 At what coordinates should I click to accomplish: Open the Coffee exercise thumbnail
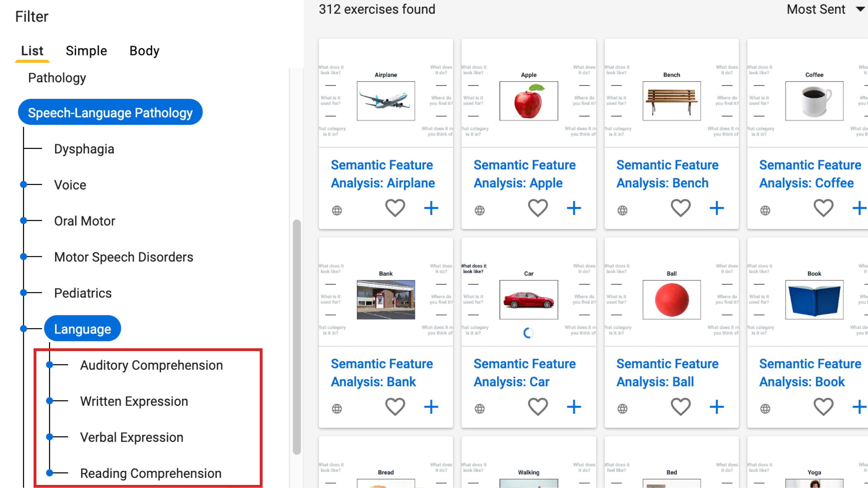pyautogui.click(x=814, y=101)
